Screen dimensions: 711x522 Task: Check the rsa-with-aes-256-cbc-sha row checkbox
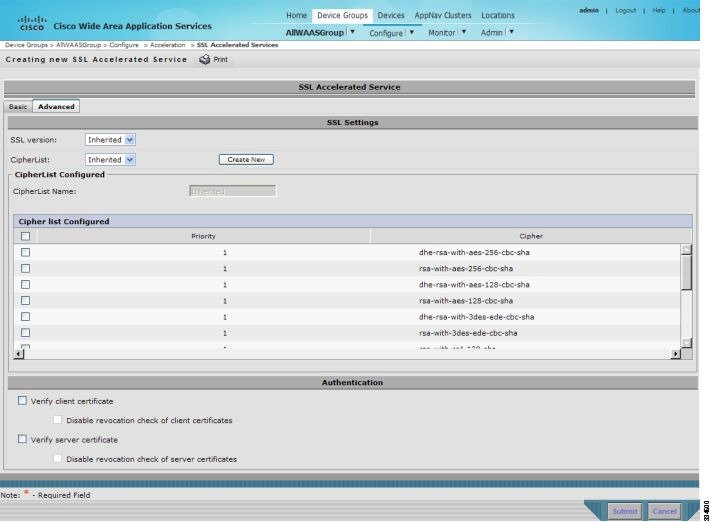[25, 268]
